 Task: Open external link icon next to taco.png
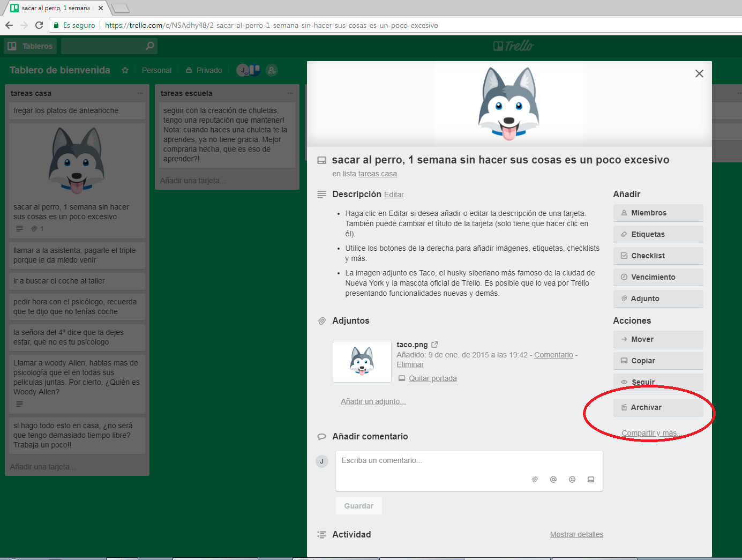(x=434, y=345)
